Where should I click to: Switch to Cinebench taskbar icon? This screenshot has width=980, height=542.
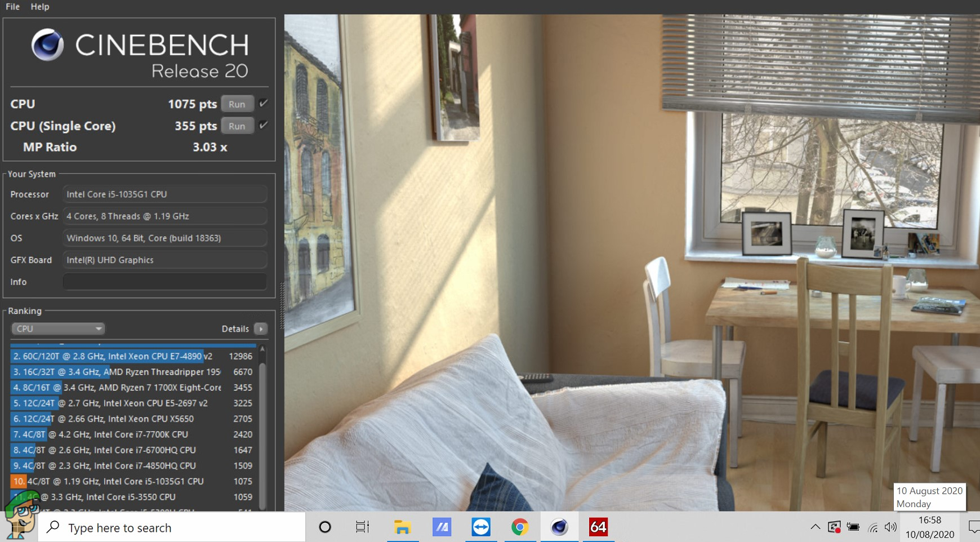pyautogui.click(x=559, y=527)
